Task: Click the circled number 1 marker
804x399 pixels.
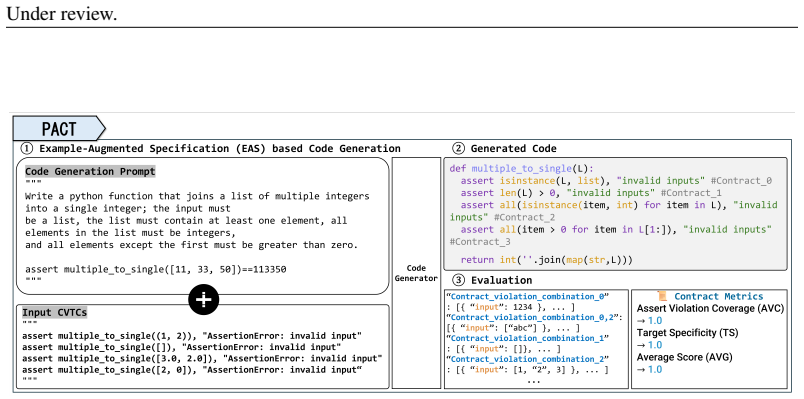Action: coord(26,149)
